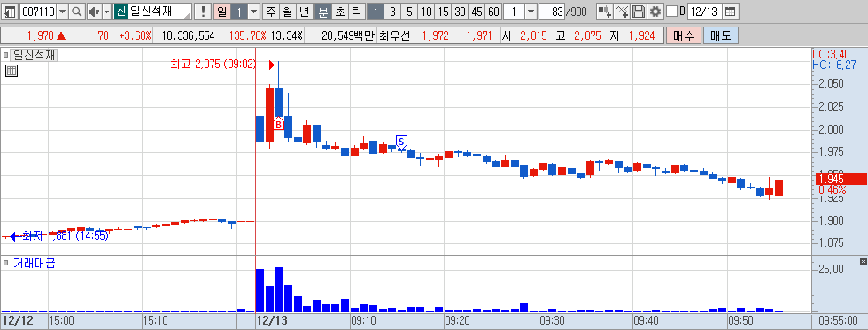Choose 45-minute interval button

(477, 11)
